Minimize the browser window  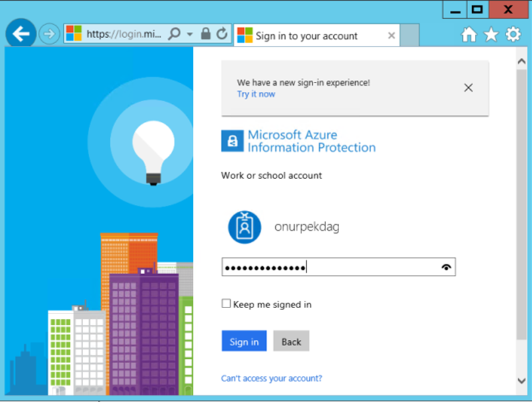455,10
